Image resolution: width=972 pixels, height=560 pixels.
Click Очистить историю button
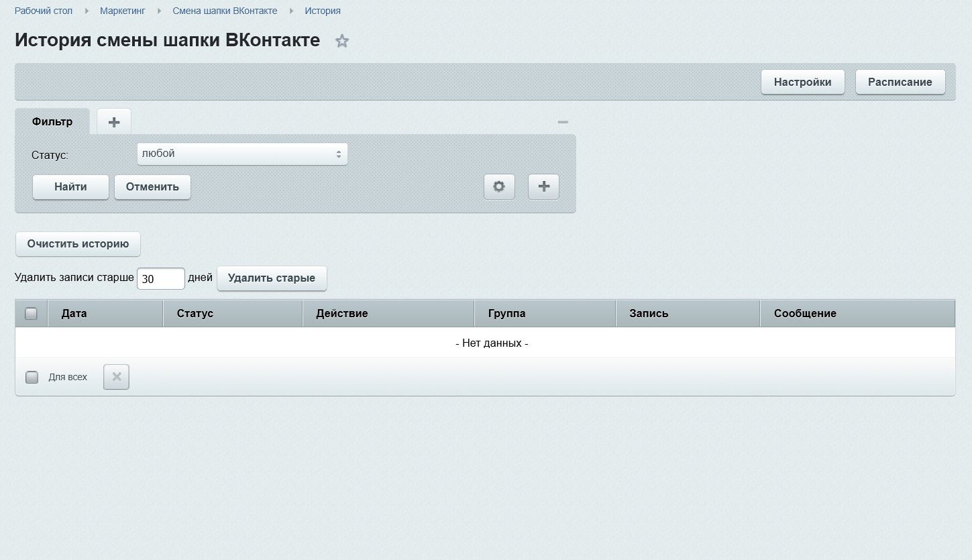[x=78, y=244]
